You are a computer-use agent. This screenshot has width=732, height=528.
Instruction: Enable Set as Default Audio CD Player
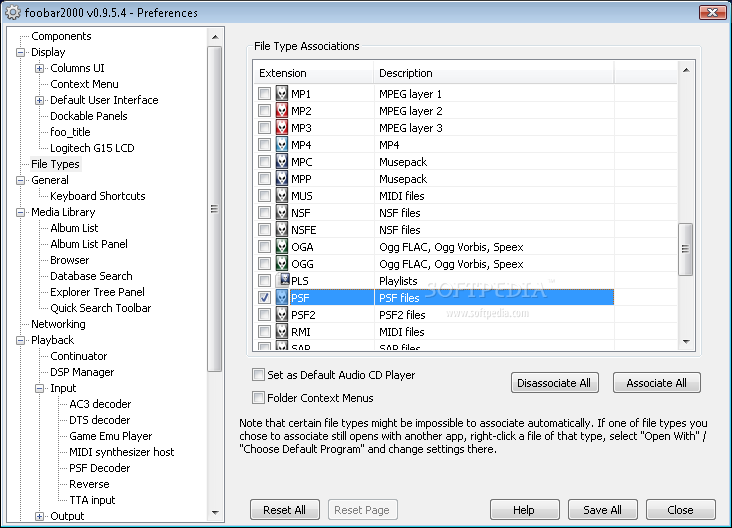tap(258, 374)
